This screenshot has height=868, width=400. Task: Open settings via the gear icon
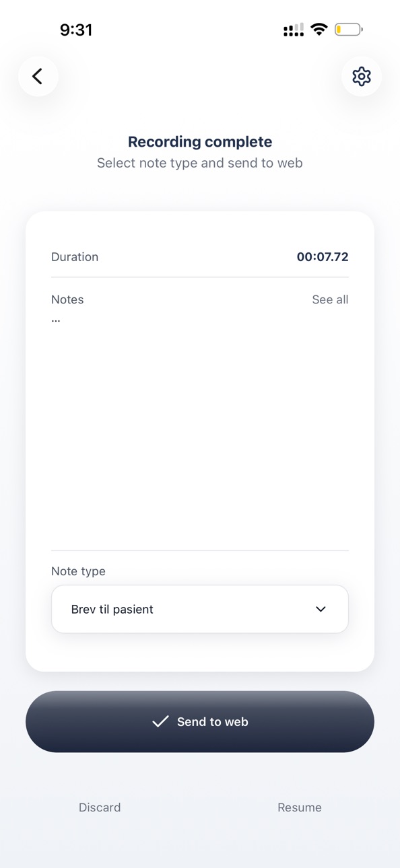point(362,76)
